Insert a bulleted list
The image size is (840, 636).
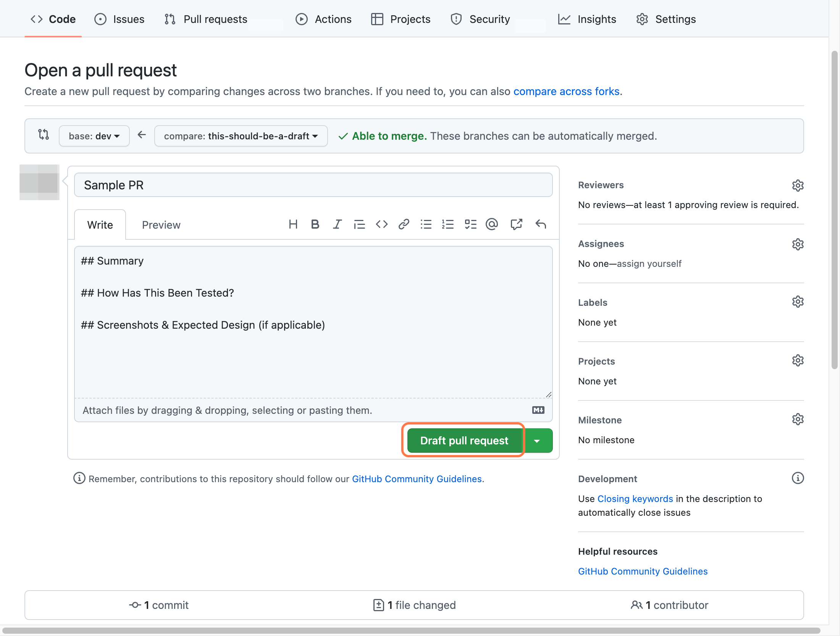[x=426, y=224]
